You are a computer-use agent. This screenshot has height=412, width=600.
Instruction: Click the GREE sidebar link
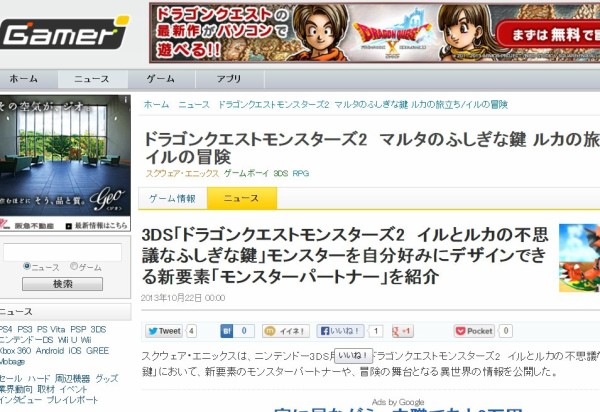click(x=97, y=350)
